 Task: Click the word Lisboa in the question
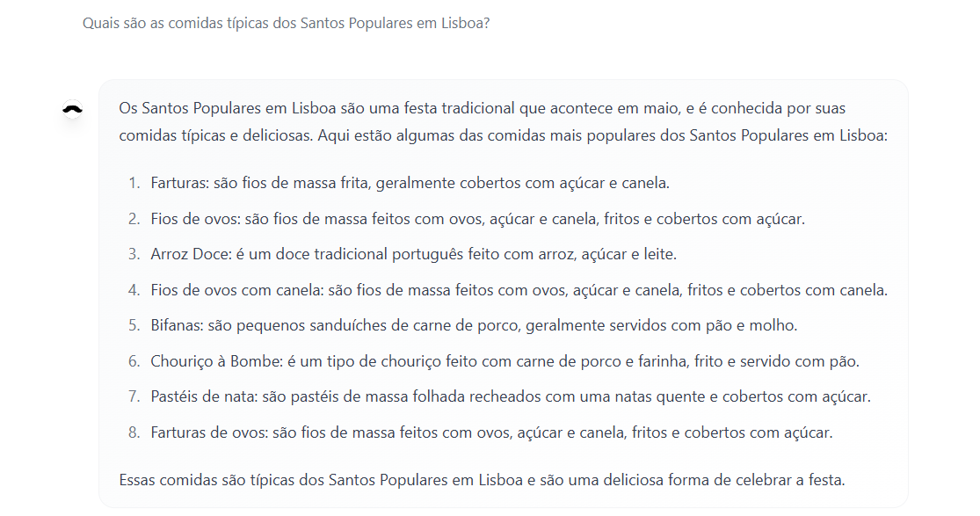pos(465,23)
